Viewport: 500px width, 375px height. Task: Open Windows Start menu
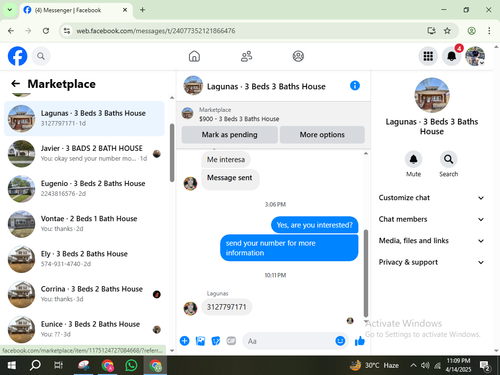[12, 365]
